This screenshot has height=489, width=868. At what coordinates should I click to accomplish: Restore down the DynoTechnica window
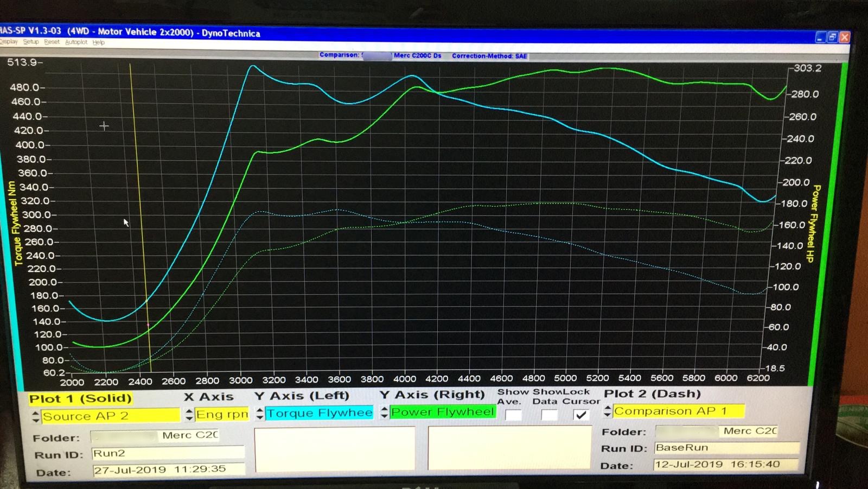(x=832, y=37)
